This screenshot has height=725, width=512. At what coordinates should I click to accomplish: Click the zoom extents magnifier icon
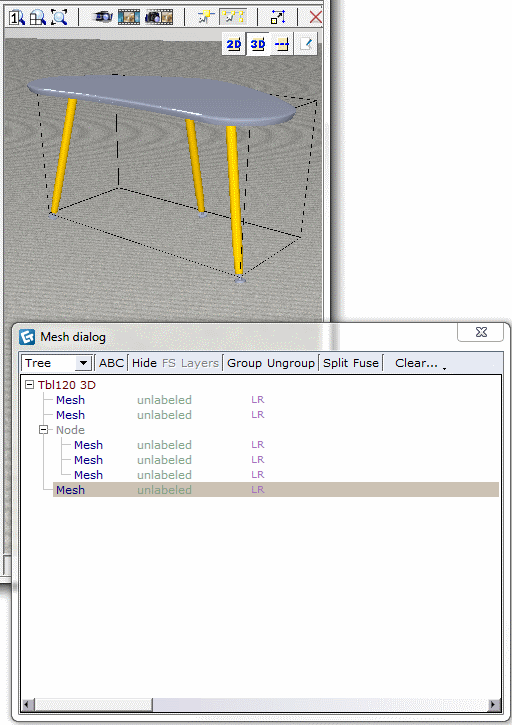tap(59, 18)
